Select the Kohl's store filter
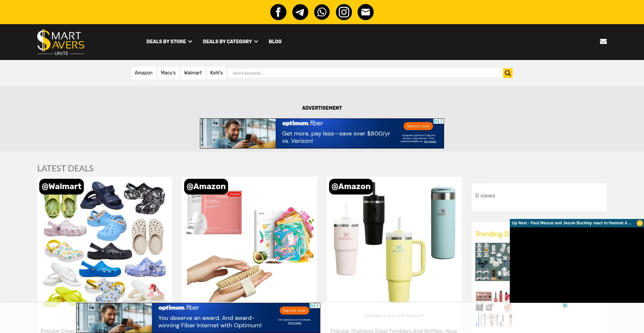 point(216,73)
